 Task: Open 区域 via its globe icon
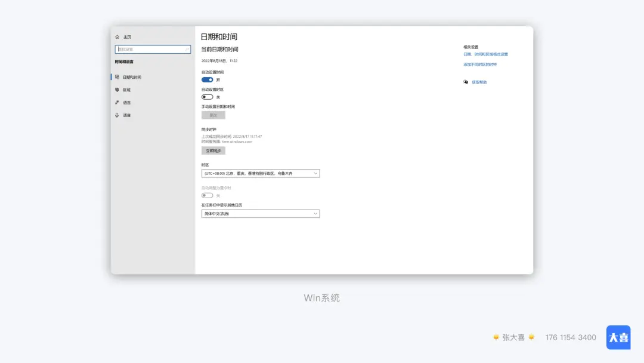(117, 90)
